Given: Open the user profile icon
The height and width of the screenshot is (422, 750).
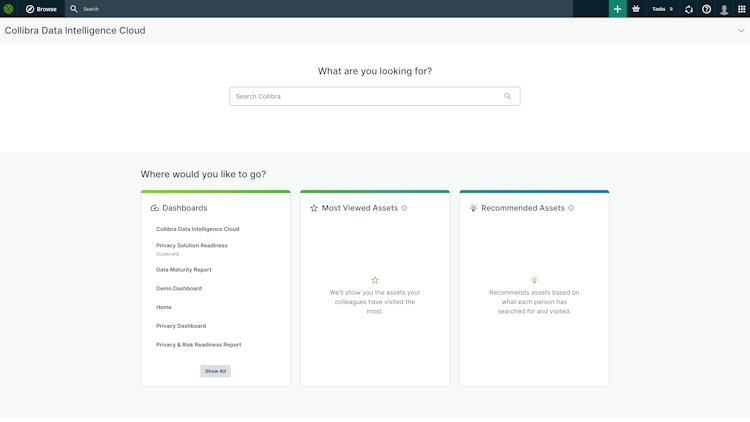Looking at the screenshot, I should coord(724,9).
